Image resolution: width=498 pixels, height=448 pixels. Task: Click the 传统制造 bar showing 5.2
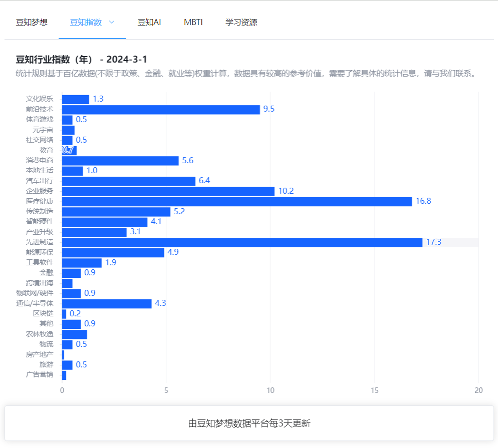click(116, 212)
